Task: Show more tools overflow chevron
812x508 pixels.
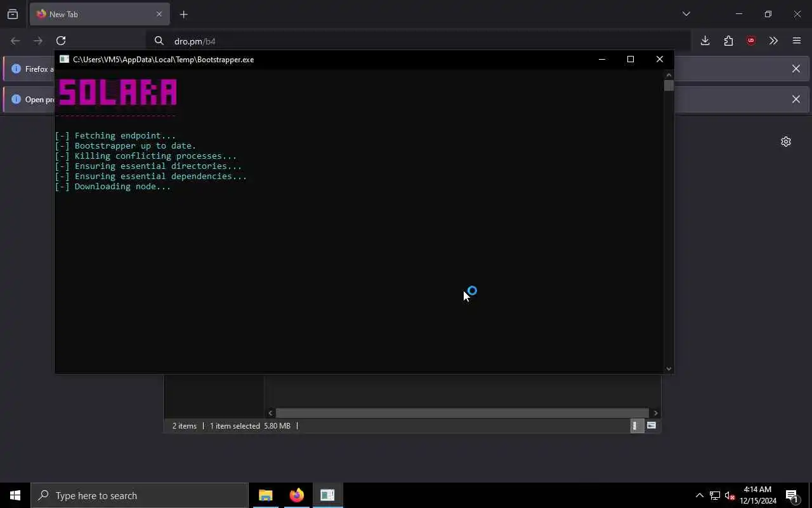Action: tap(773, 41)
